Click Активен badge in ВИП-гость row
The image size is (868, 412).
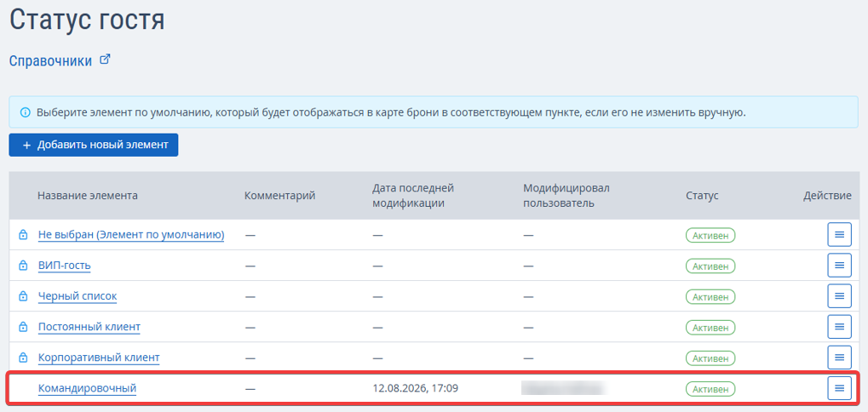pos(710,266)
